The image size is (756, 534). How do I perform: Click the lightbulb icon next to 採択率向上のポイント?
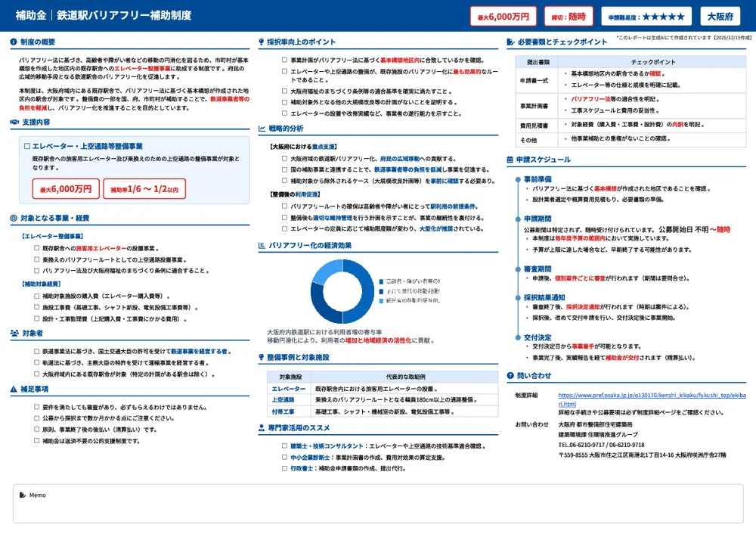[262, 42]
